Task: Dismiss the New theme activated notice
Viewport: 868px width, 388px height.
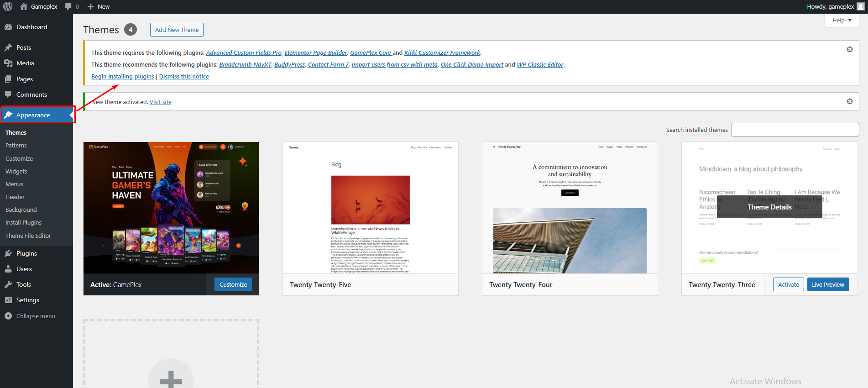Action: [849, 101]
